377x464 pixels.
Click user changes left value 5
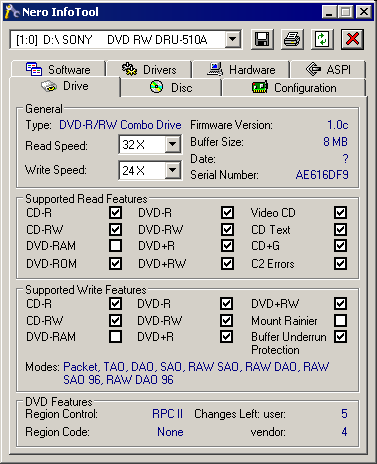click(x=344, y=414)
